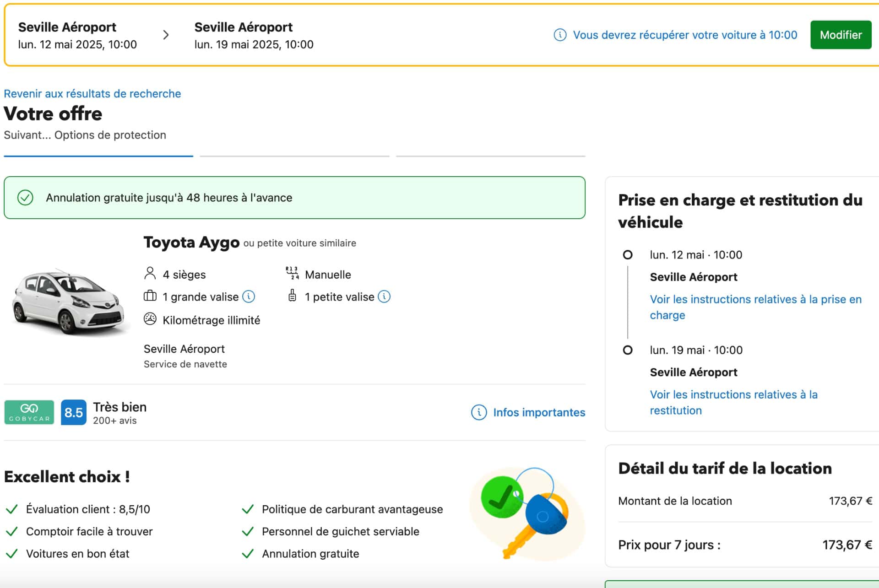Viewport: 879px width, 588px height.
Task: Click checkmark beside Comptoir facile à trouver
Action: pos(12,531)
